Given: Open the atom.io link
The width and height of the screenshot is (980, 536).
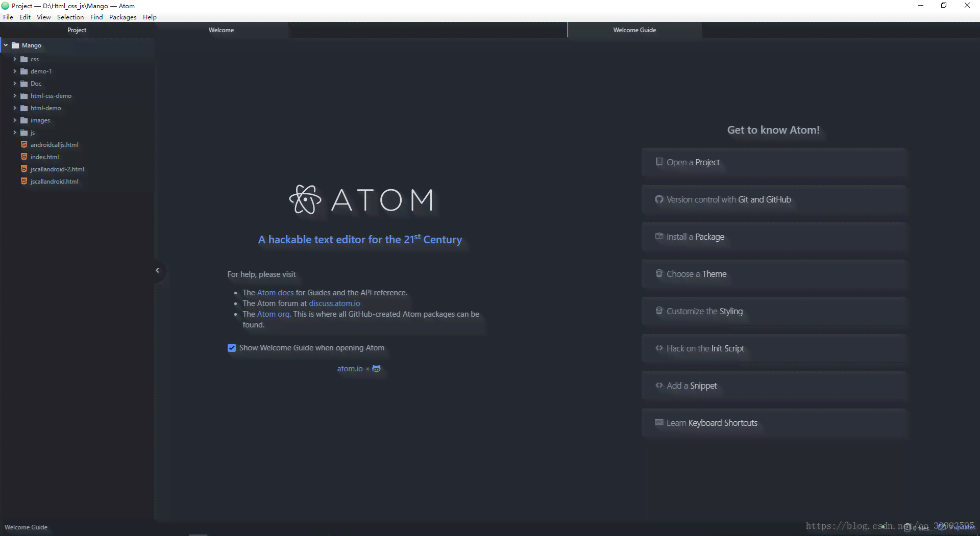Looking at the screenshot, I should point(350,369).
